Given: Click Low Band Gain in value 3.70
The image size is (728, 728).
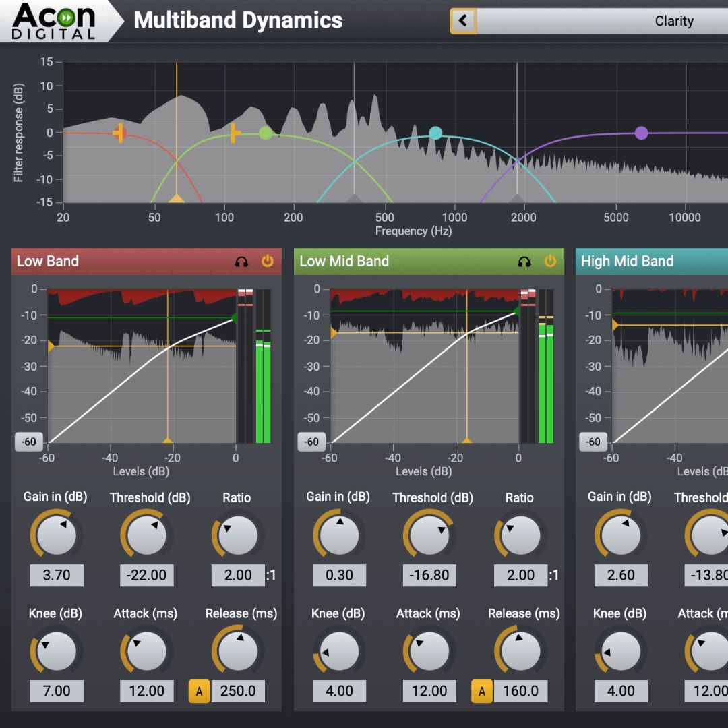Looking at the screenshot, I should [57, 575].
